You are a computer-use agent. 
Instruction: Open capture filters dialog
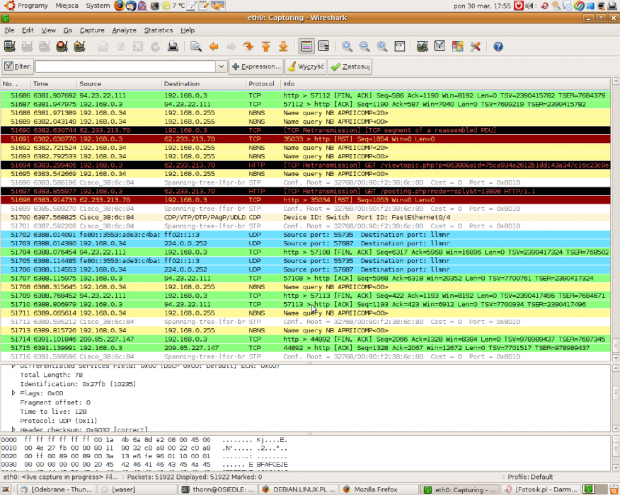[x=422, y=47]
